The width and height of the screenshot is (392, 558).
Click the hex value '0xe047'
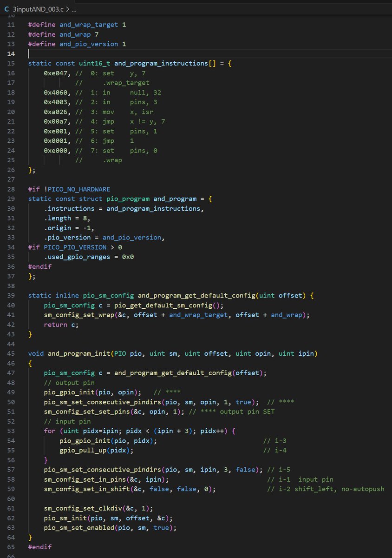pos(55,73)
